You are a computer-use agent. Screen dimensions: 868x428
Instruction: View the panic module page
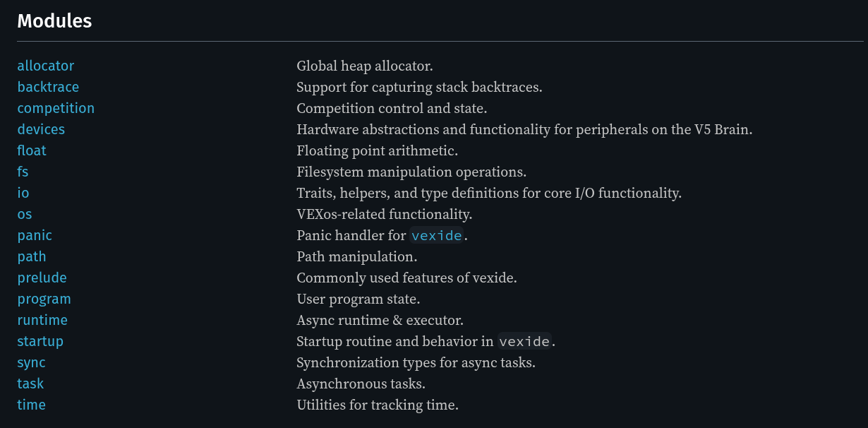click(x=34, y=235)
